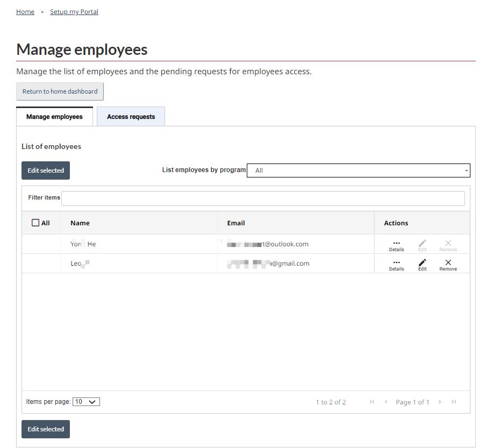Open the List employees by program dropdown

coord(358,170)
